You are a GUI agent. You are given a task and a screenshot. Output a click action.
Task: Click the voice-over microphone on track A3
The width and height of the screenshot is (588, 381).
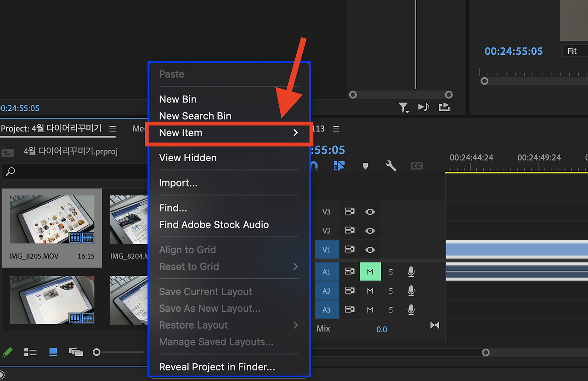tap(411, 310)
